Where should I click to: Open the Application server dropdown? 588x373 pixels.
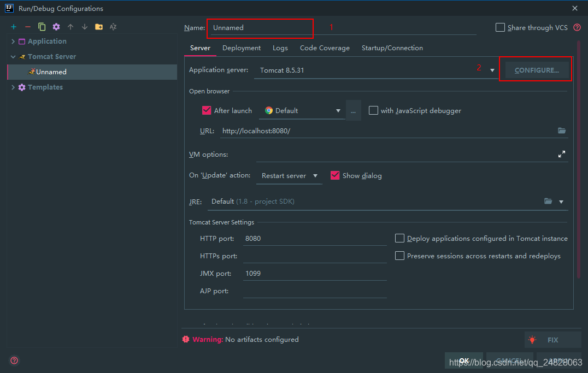[492, 70]
